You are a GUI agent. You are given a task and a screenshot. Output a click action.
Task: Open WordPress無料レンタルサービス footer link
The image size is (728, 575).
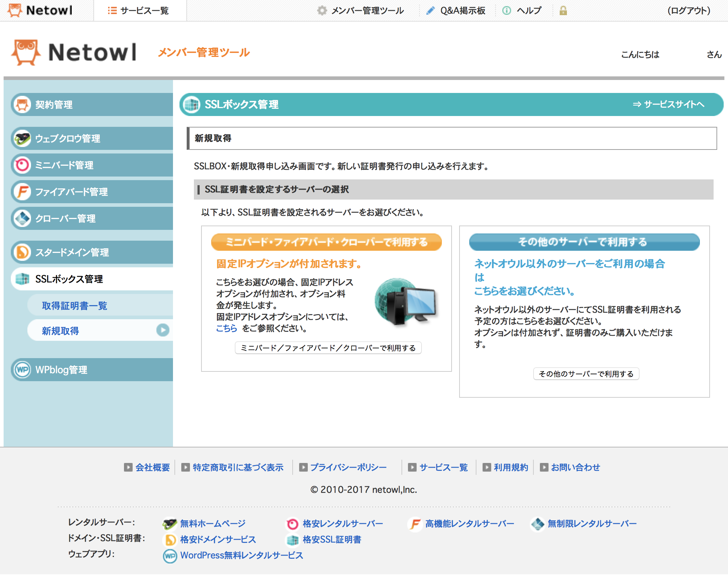241,555
